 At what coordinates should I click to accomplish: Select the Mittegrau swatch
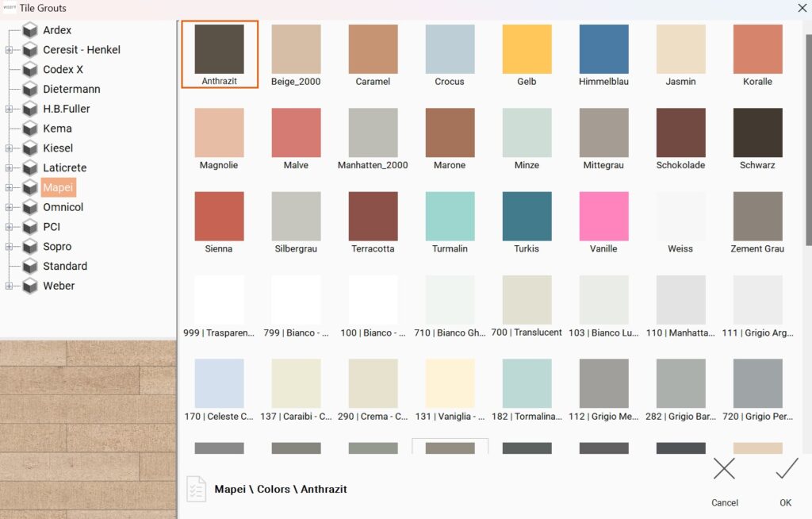click(603, 133)
